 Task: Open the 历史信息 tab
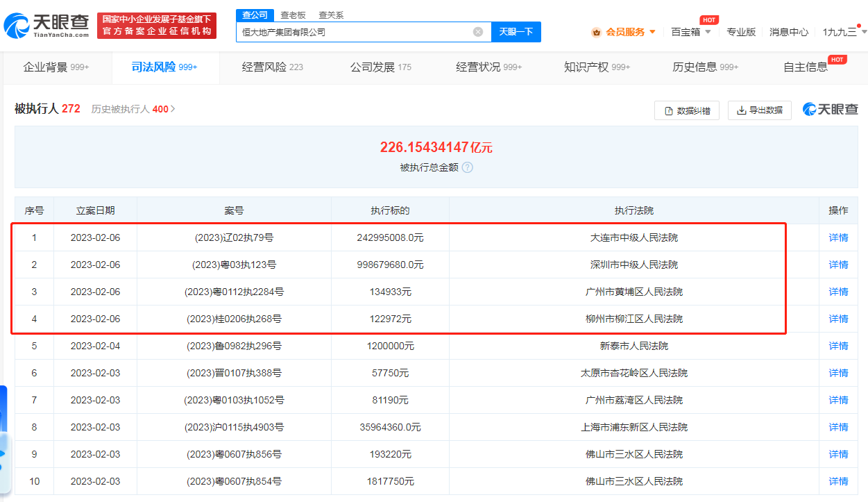pyautogui.click(x=706, y=67)
